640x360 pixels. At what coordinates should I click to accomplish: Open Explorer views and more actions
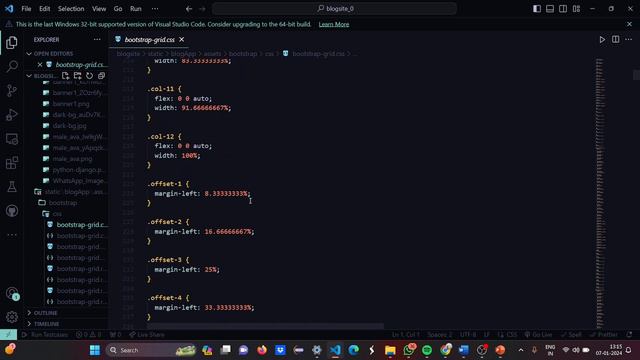tap(97, 40)
